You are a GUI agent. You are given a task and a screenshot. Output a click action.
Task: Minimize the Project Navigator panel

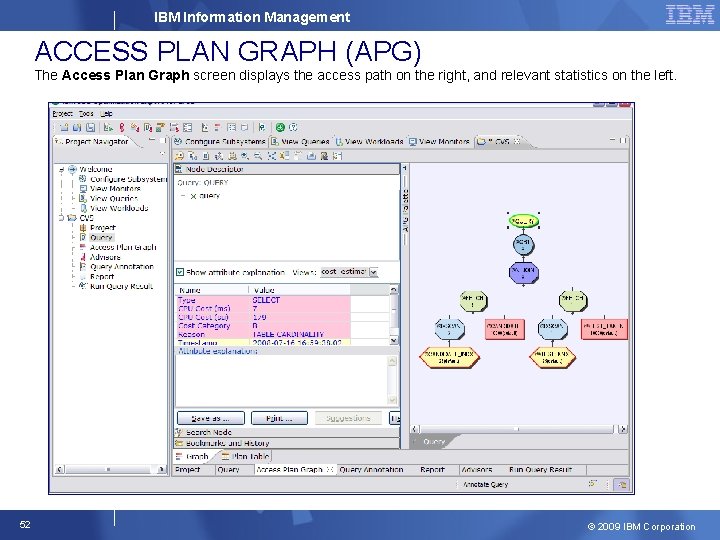(152, 140)
